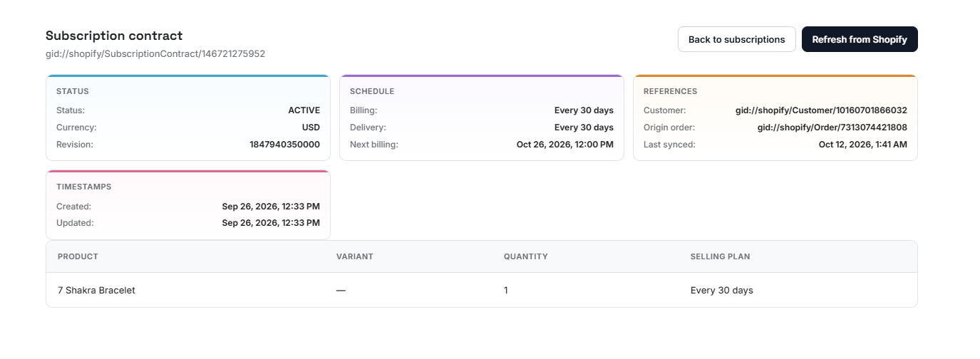Screen dimensions: 980x359
Task: Click the 7 Shakra Bracelet product cell
Action: 96,291
